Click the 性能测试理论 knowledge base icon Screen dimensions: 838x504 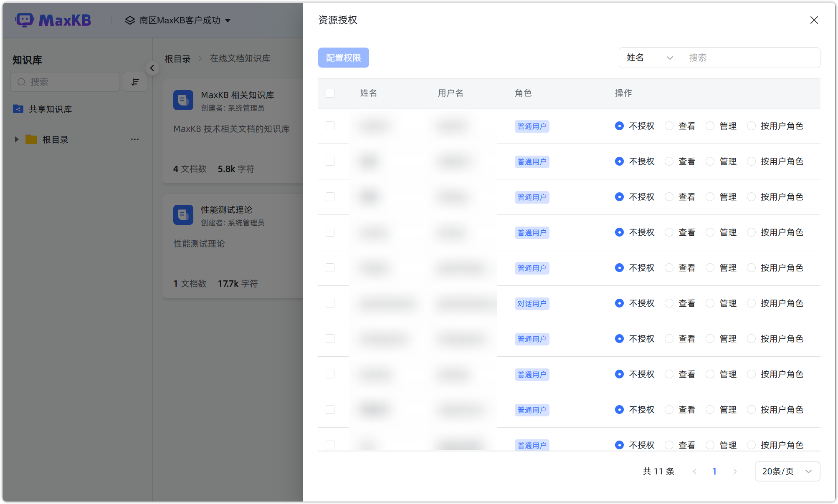(x=183, y=215)
